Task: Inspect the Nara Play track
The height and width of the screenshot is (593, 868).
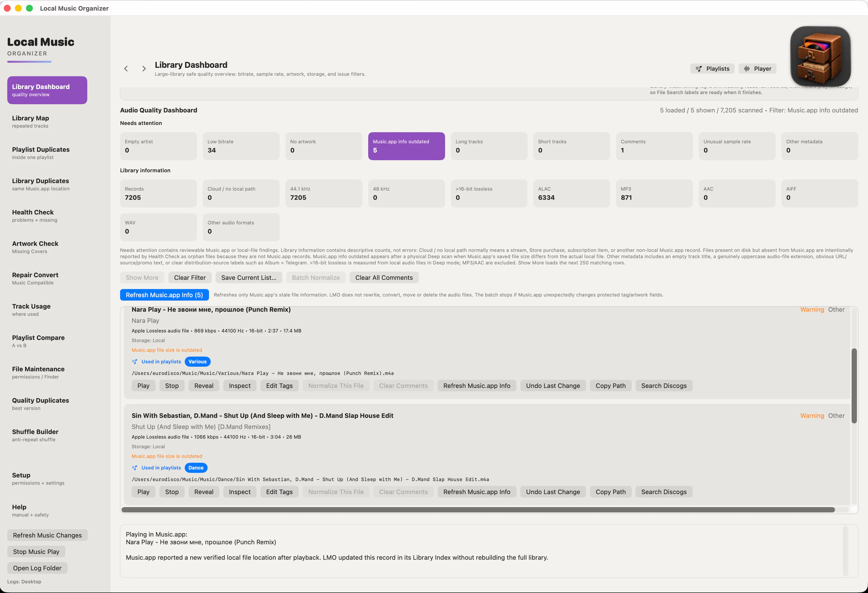Action: coord(240,386)
